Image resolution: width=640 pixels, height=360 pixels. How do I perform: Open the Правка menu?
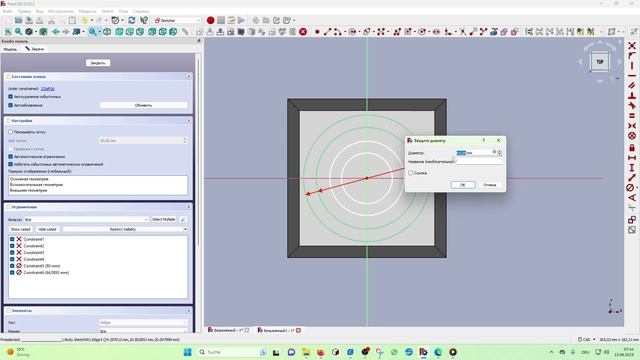[24, 11]
